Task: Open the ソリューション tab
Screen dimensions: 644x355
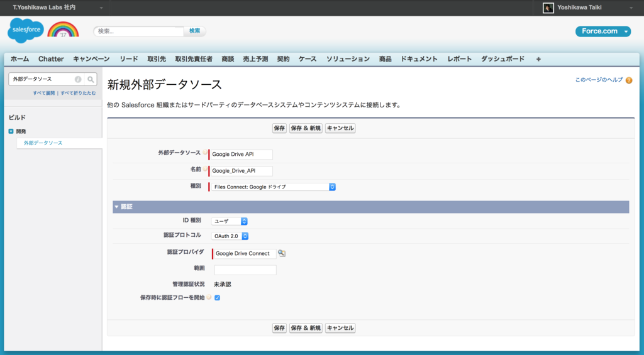Action: [x=348, y=59]
